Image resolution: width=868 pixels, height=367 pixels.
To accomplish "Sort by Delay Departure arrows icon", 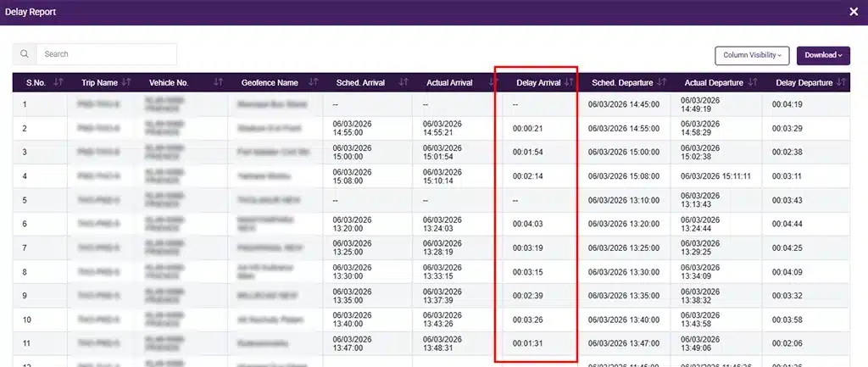I will [842, 83].
